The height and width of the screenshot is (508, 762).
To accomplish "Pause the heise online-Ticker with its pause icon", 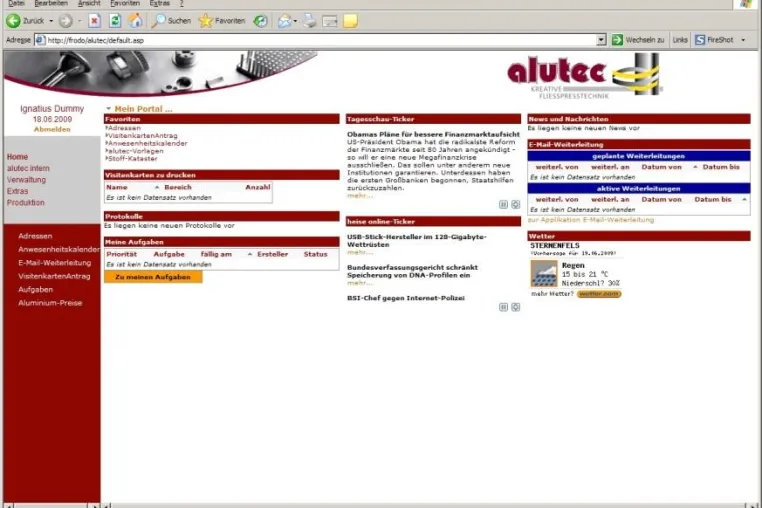I will pyautogui.click(x=503, y=307).
